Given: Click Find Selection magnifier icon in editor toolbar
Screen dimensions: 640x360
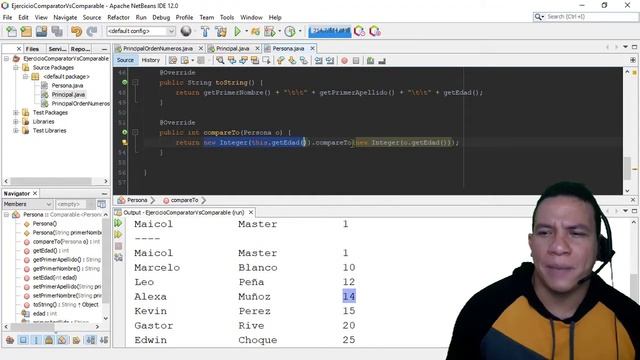Looking at the screenshot, I should [x=220, y=60].
